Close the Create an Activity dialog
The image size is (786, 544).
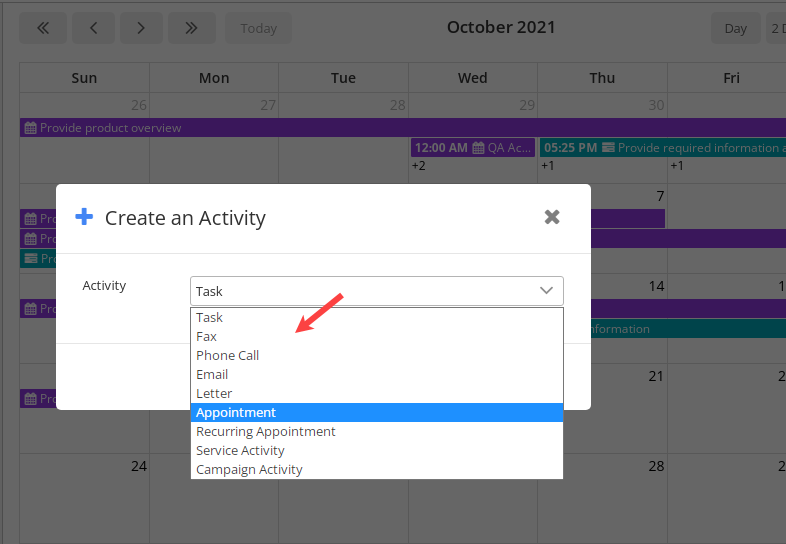pyautogui.click(x=552, y=217)
